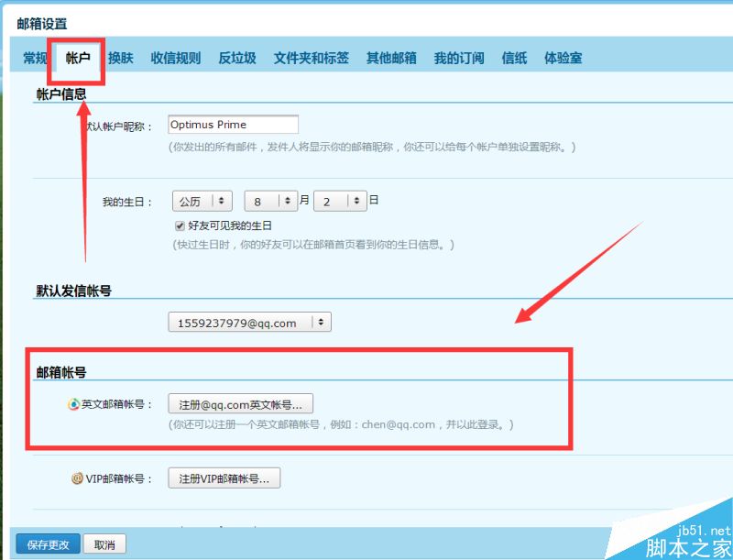Open the birthday month dropdown showing 8
The height and width of the screenshot is (560, 733).
coord(270,201)
